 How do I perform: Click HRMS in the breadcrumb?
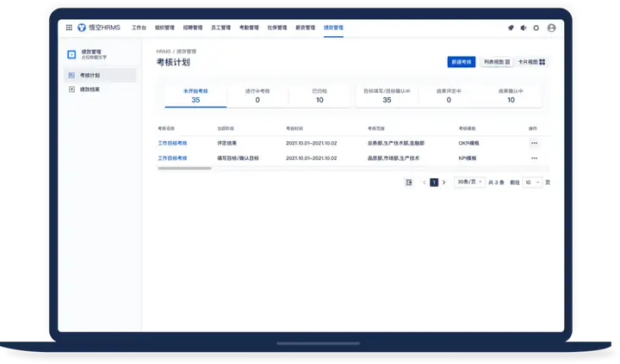point(164,52)
